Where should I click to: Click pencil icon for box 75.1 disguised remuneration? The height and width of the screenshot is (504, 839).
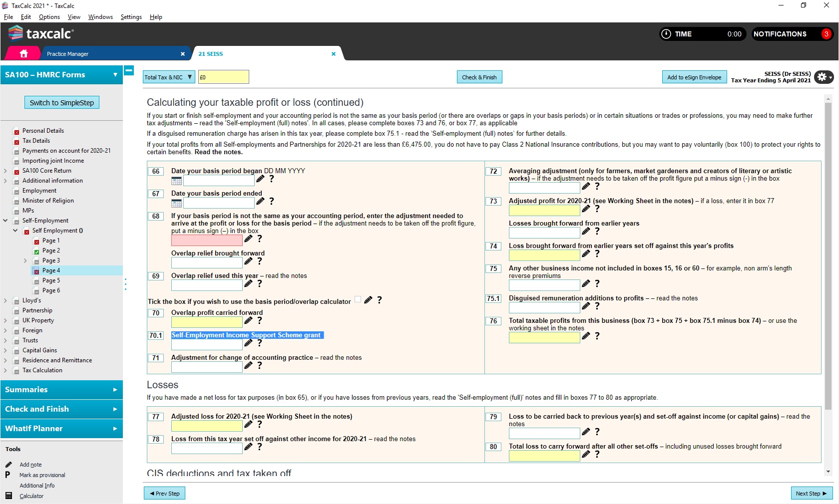586,306
